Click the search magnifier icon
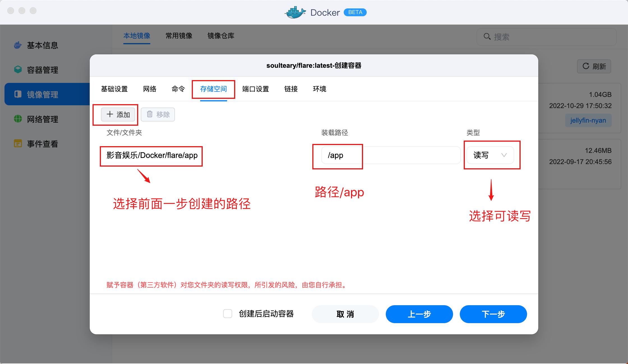This screenshot has height=364, width=628. tap(487, 37)
